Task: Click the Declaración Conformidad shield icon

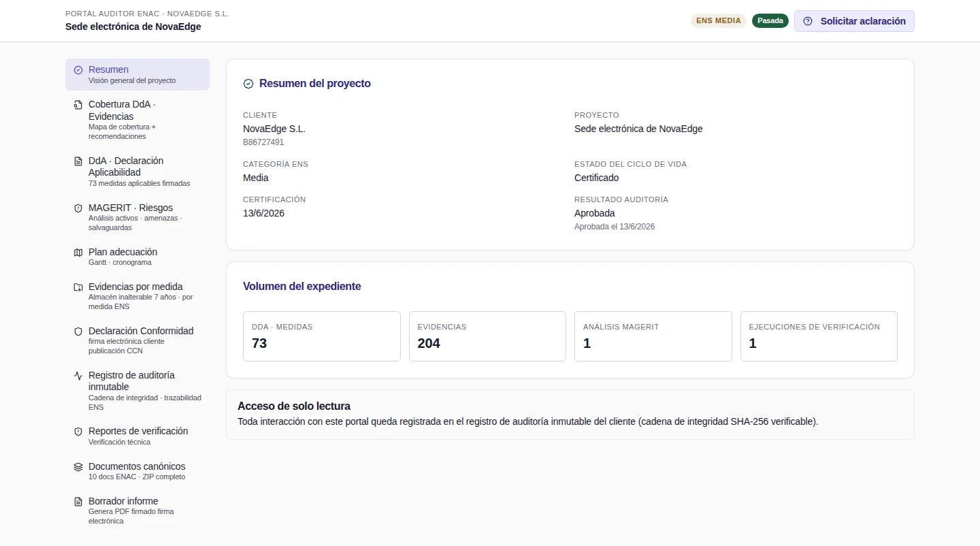Action: coord(78,332)
